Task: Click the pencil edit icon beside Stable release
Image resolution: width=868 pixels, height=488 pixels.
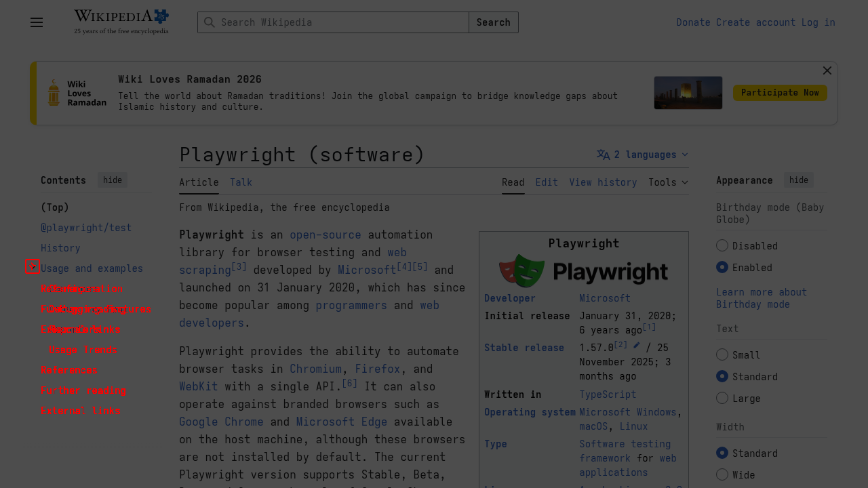Action: point(635,344)
